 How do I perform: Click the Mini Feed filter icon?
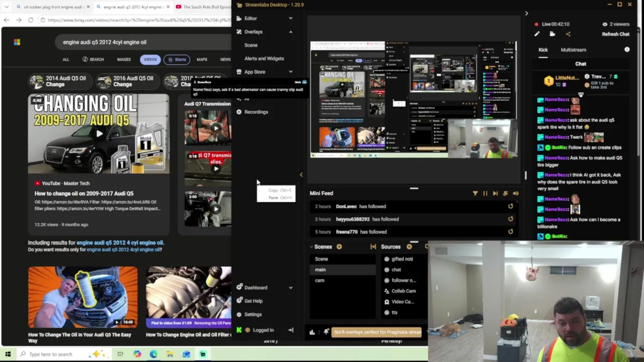click(x=475, y=193)
